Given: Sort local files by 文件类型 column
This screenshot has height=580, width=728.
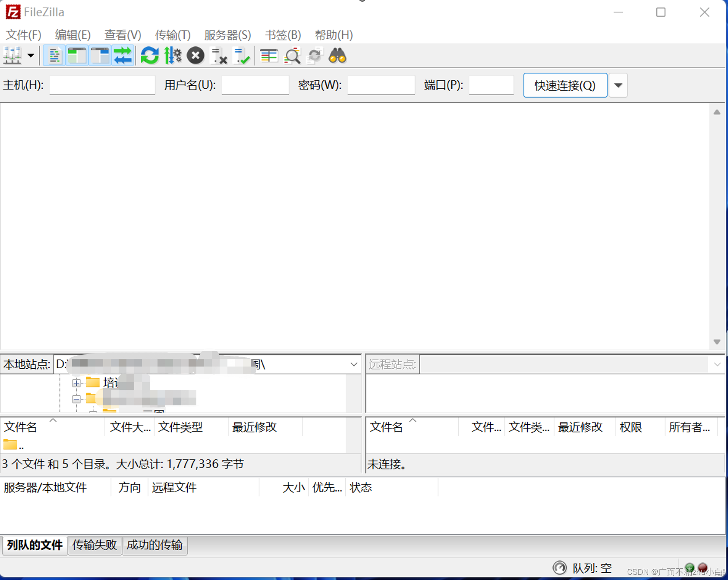Looking at the screenshot, I should 191,427.
